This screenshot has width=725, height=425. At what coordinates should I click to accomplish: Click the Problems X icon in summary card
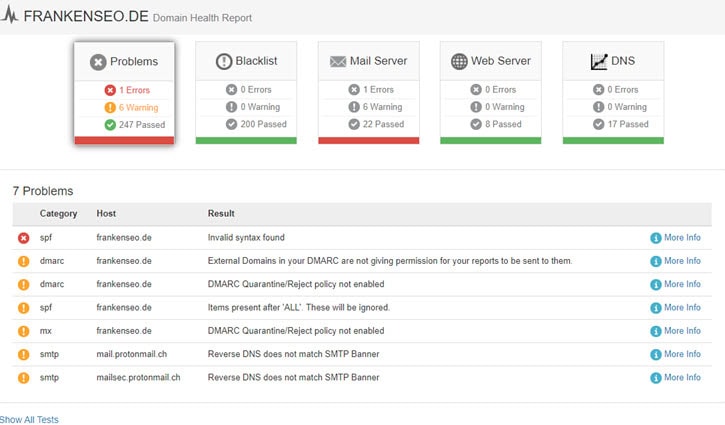pos(98,62)
